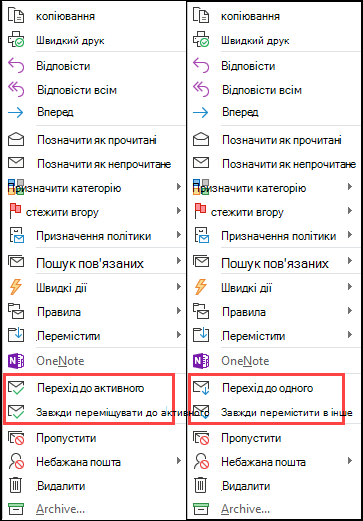The image size is (363, 521).
Task: Click the lightning Quick Steps icon in right menu
Action: click(201, 287)
